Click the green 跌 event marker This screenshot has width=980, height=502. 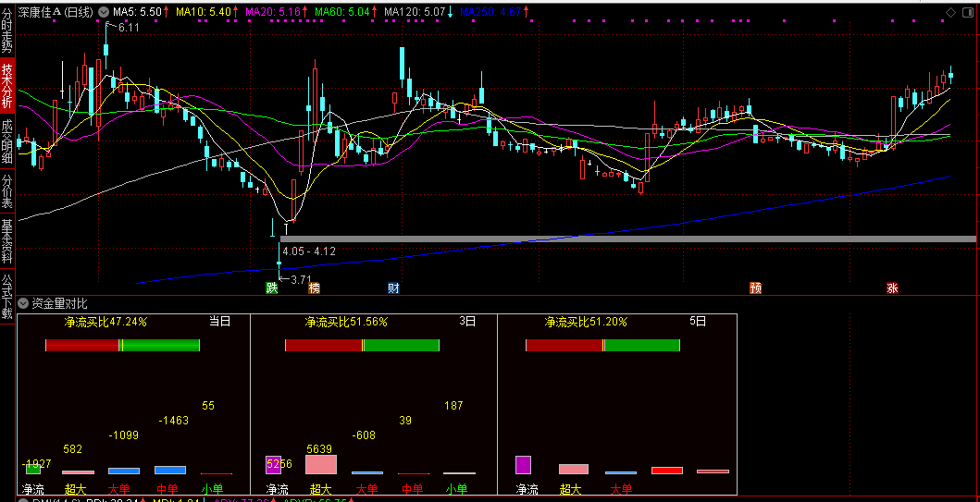pyautogui.click(x=271, y=288)
